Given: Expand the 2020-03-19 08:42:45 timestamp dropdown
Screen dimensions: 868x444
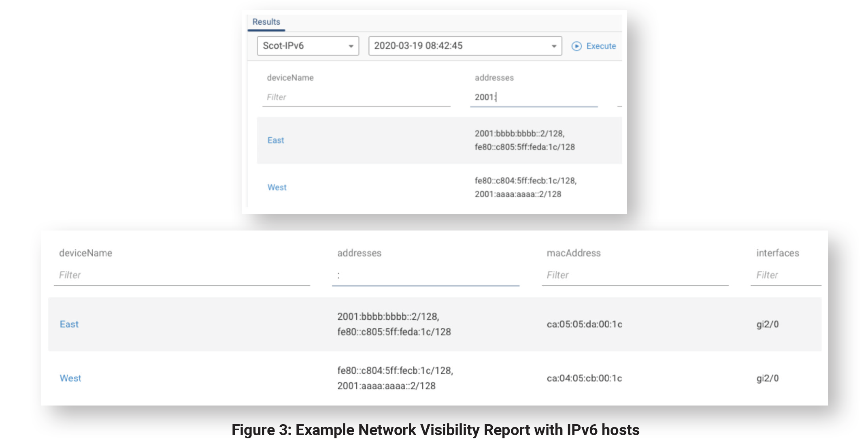Looking at the screenshot, I should tap(464, 46).
